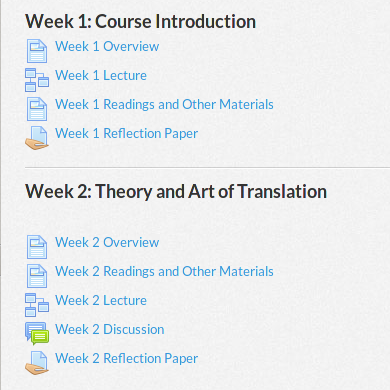Viewport: 390px width, 390px height.
Task: Click the Week 1 Overview page icon
Action: click(x=37, y=51)
